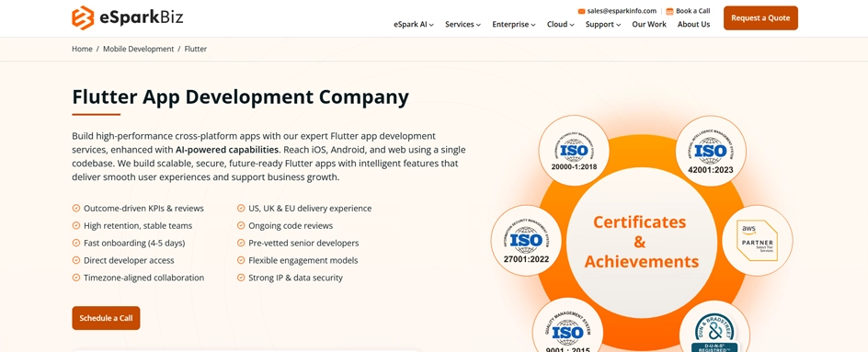
Task: Click check icon next to Ongoing code reviews
Action: pyautogui.click(x=241, y=225)
